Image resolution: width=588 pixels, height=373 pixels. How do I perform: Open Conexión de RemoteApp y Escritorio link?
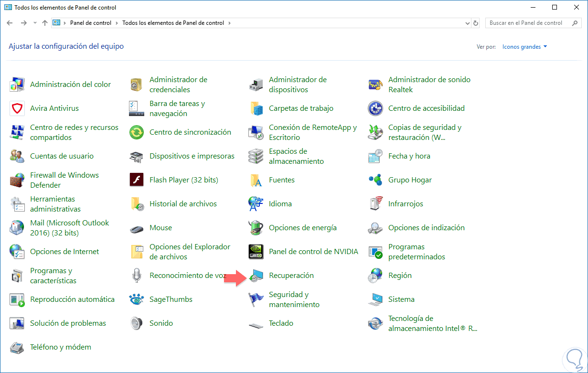(x=313, y=132)
